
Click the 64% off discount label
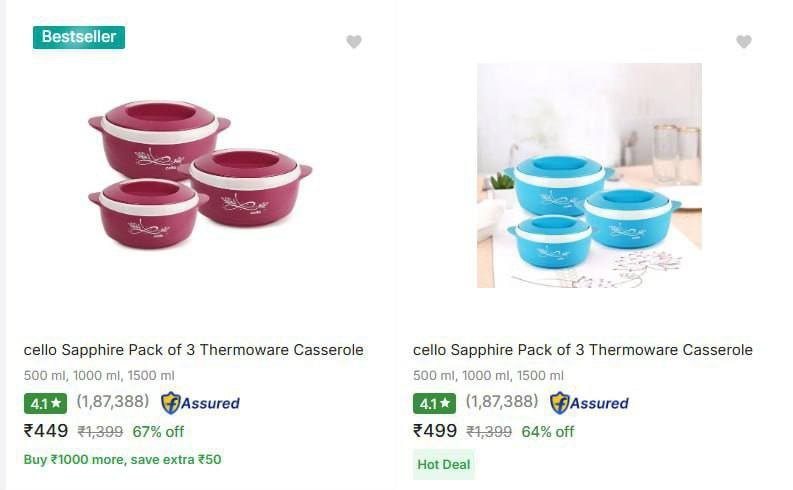tap(548, 432)
